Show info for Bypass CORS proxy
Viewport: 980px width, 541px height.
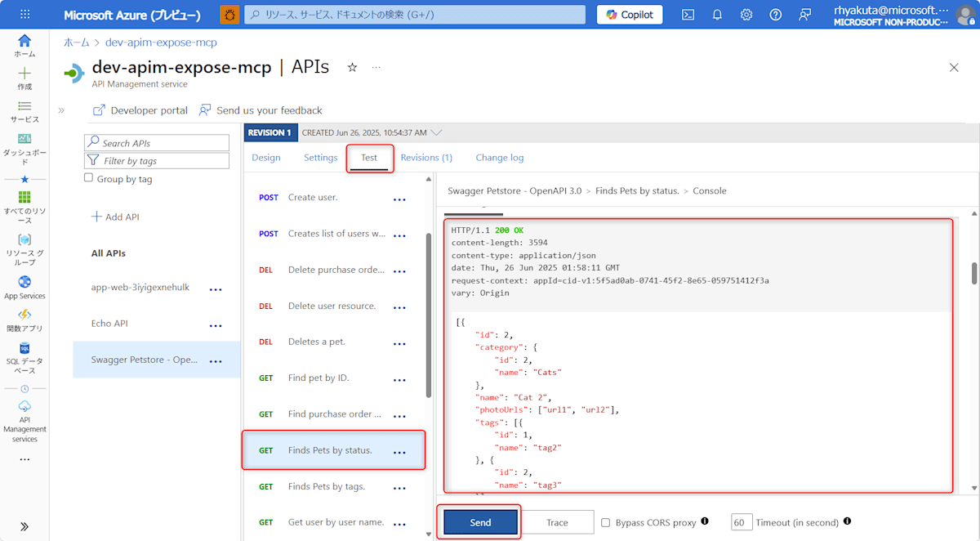(x=705, y=521)
